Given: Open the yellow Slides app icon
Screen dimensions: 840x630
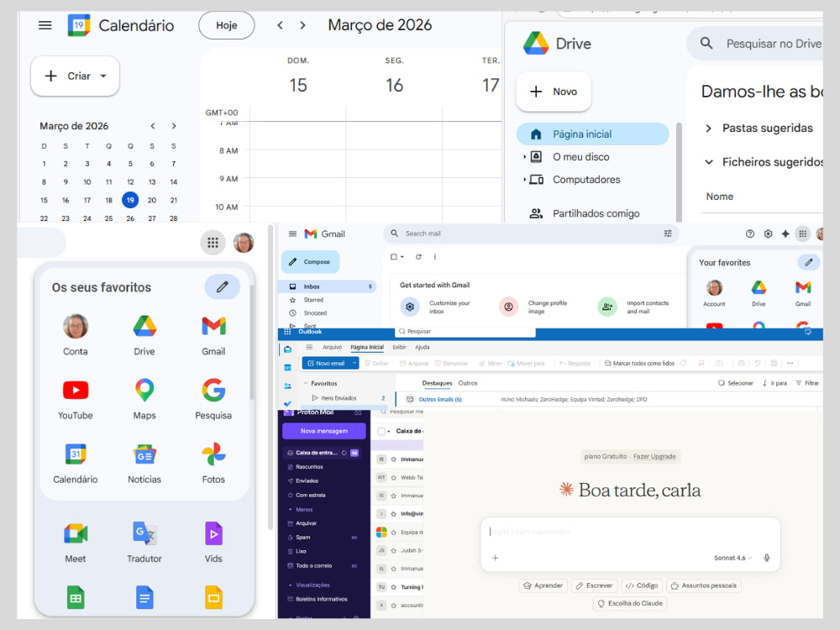Looking at the screenshot, I should point(213,598).
